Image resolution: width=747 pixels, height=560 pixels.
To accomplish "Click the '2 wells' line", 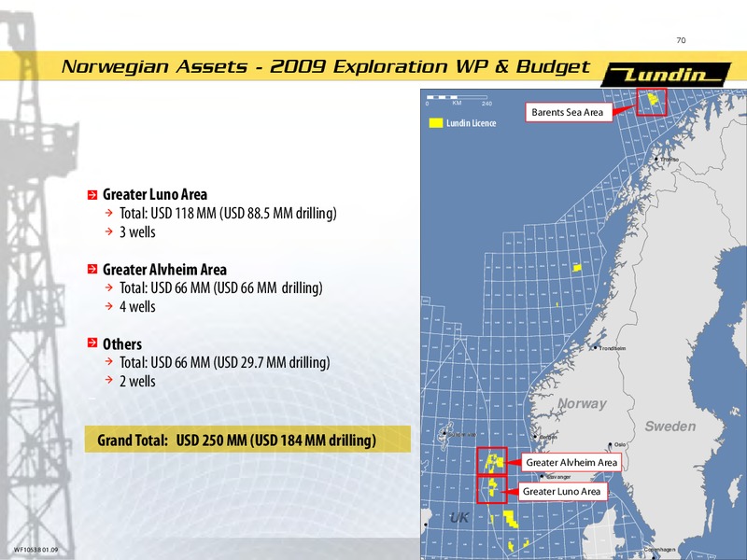I will tap(137, 382).
